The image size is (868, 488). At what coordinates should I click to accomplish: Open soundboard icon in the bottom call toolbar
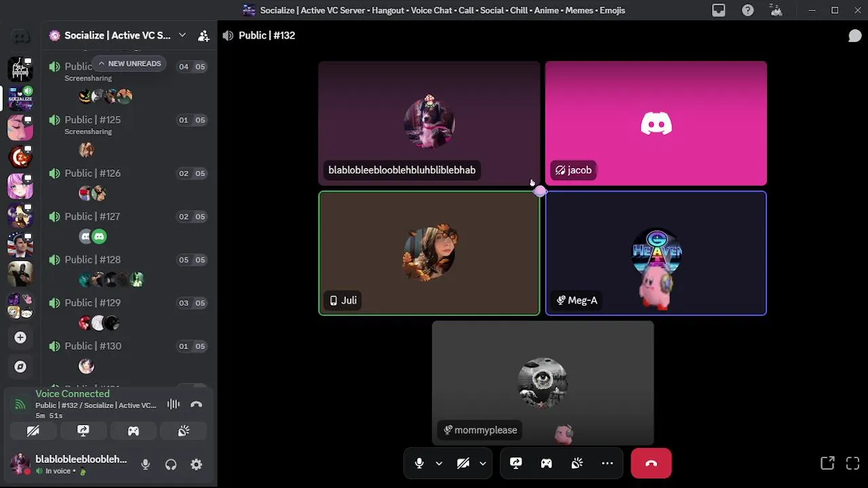click(577, 464)
